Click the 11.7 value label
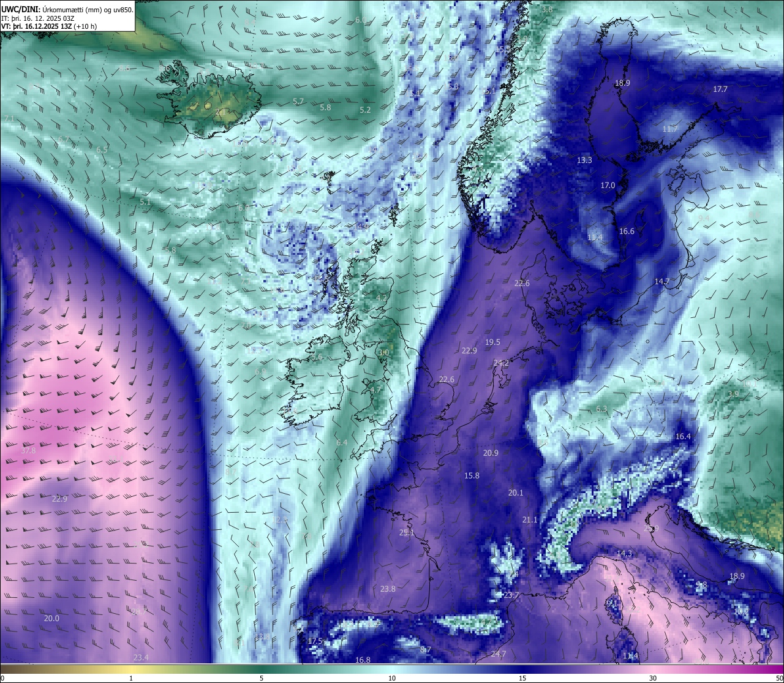This screenshot has height=683, width=784. 670,129
